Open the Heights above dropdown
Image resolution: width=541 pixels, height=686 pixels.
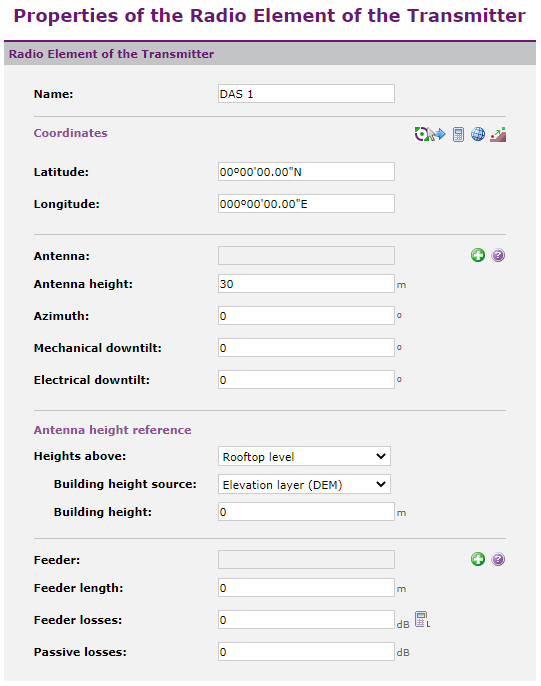point(304,456)
